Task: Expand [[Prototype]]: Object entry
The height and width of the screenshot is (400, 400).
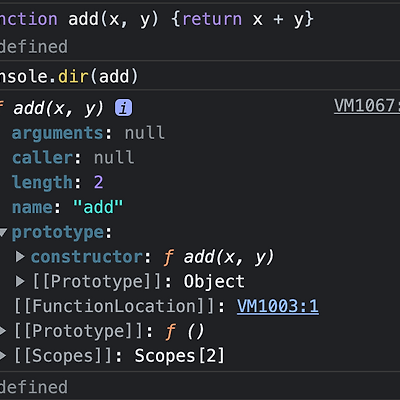Action: tap(20, 281)
